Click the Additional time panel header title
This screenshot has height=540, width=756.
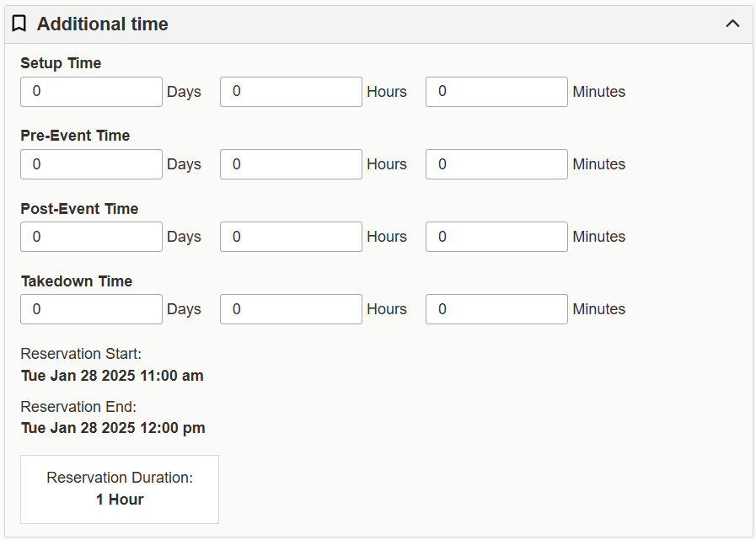pos(103,24)
